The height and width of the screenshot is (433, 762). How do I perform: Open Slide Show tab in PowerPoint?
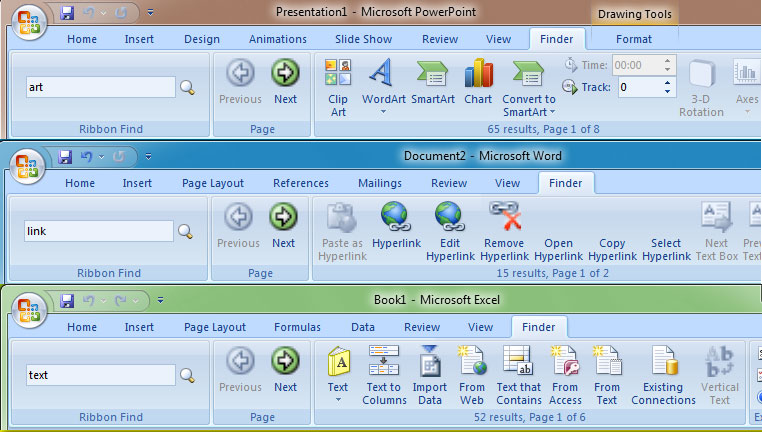[x=364, y=39]
